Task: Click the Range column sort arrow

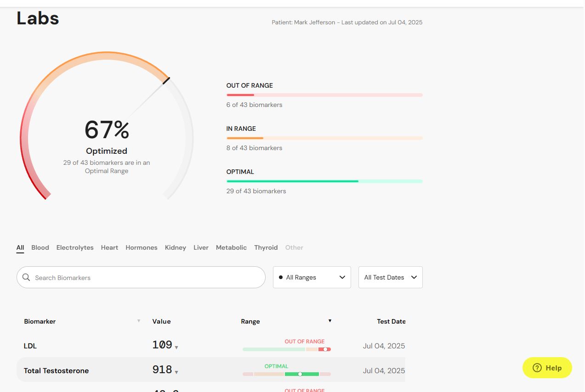Action: click(330, 321)
